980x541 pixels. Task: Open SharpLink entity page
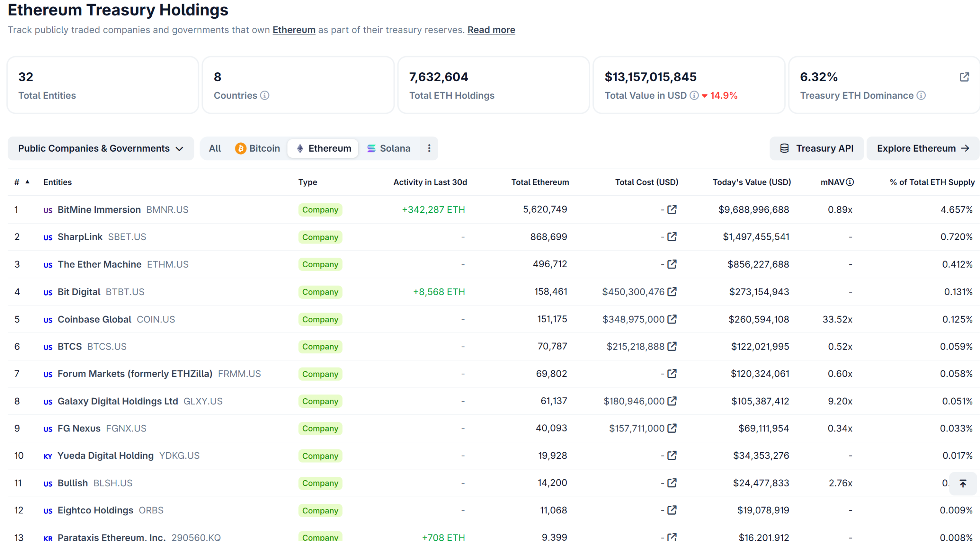tap(80, 237)
